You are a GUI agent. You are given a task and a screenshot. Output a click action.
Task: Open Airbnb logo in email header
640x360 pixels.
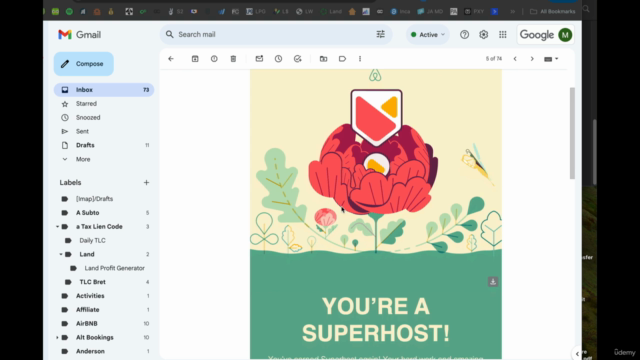(x=375, y=76)
